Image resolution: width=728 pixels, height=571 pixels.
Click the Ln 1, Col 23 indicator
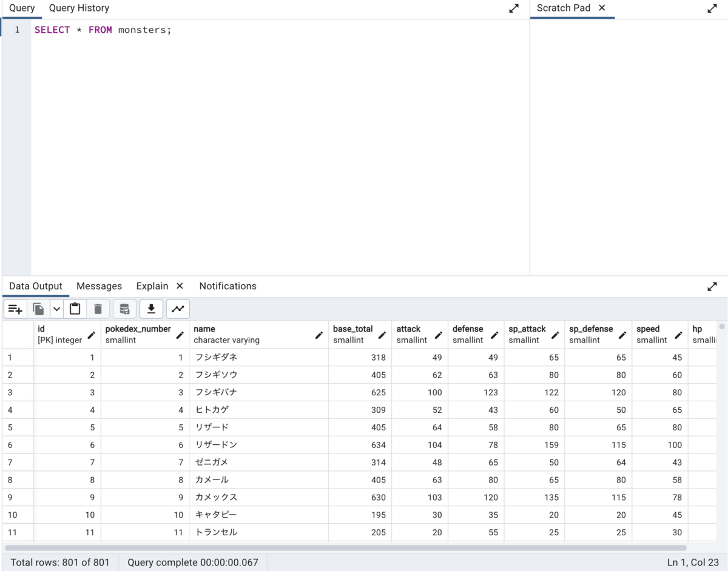click(x=692, y=563)
